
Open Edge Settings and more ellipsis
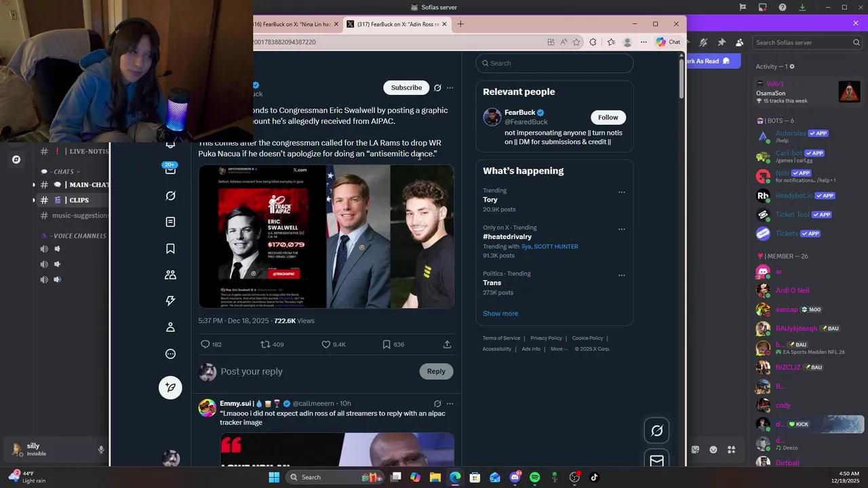click(x=644, y=42)
